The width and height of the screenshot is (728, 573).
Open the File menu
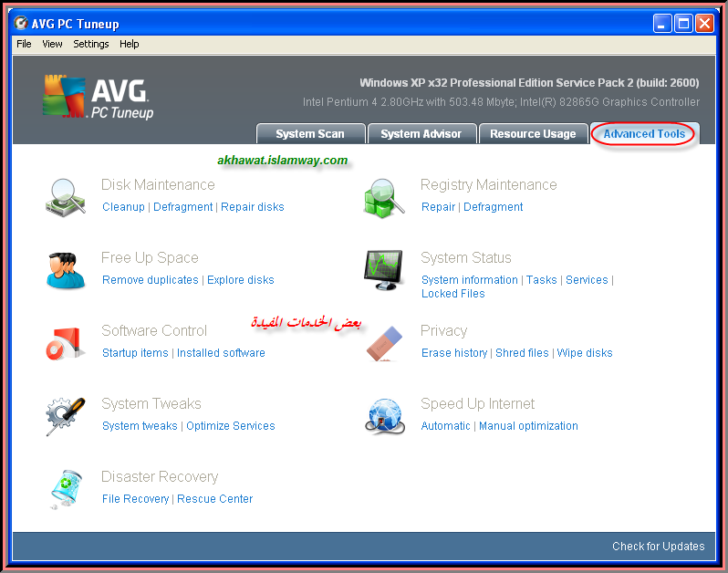click(24, 44)
